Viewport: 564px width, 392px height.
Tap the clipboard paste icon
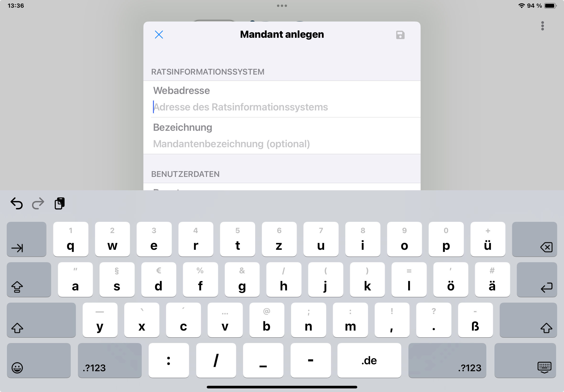coord(60,203)
